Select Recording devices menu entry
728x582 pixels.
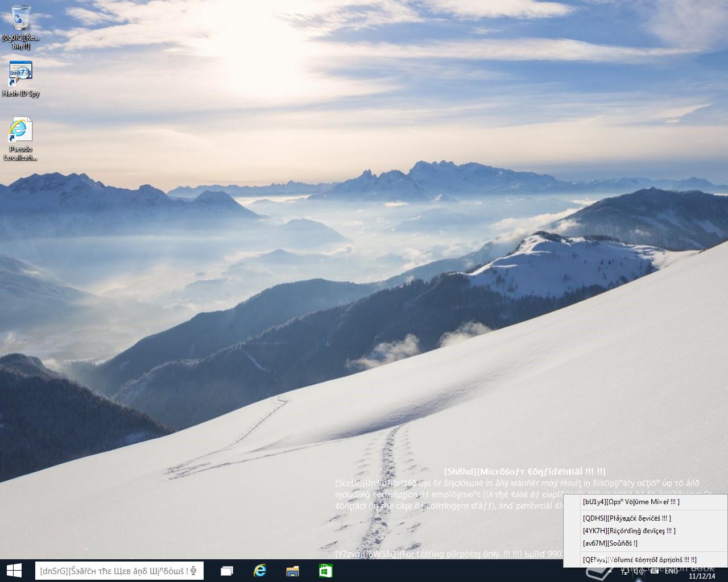coord(645,530)
